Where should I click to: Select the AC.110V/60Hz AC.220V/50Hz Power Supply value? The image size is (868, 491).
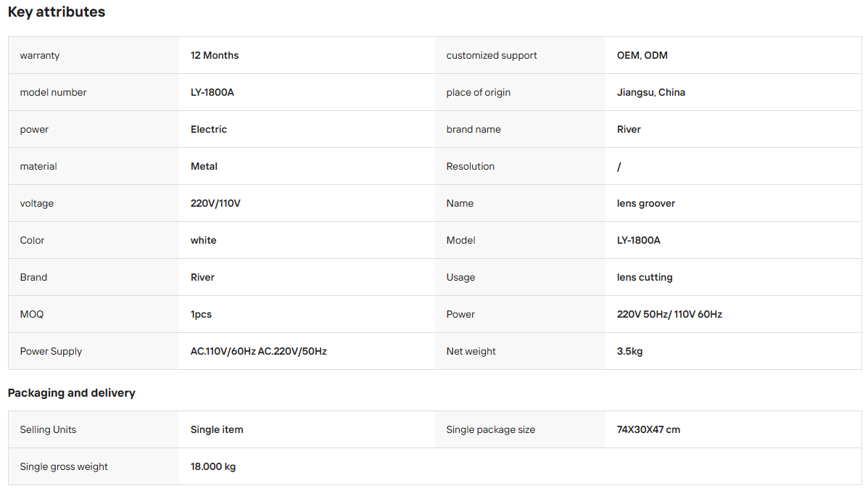[x=259, y=352]
